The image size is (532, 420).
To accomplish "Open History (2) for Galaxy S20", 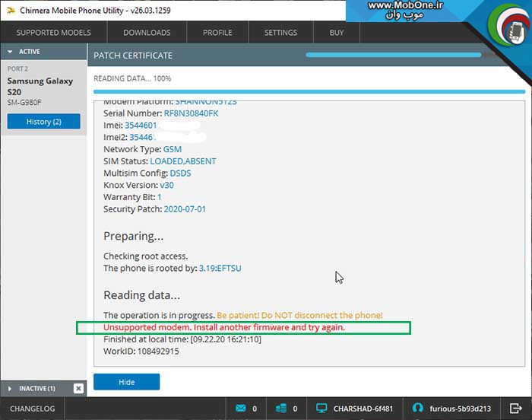I will (x=44, y=122).
